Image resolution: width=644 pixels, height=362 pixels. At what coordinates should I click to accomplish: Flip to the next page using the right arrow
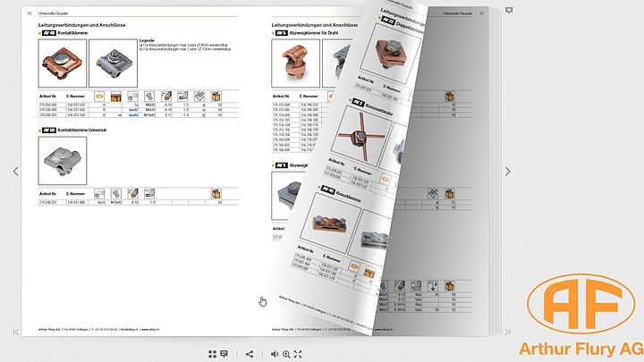coord(509,171)
